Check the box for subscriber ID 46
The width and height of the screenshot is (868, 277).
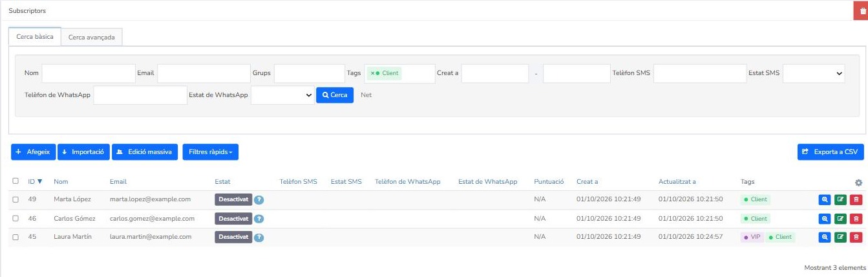[16, 218]
